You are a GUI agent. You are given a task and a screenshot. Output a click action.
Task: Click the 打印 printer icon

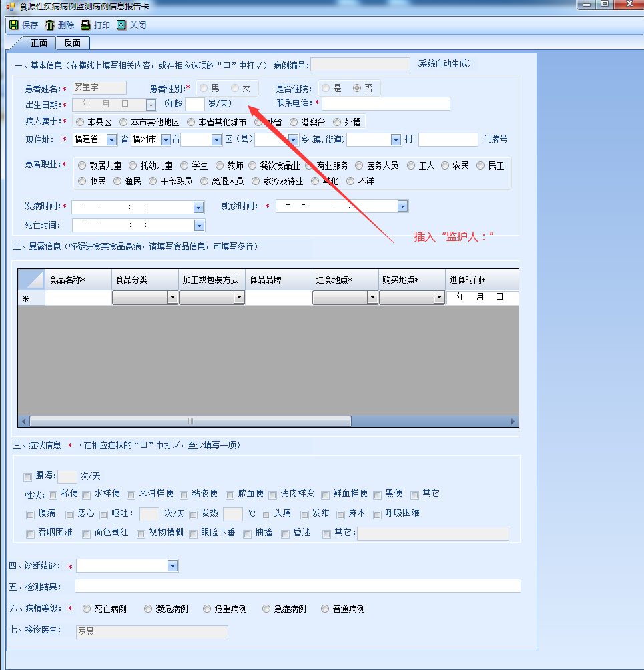pyautogui.click(x=85, y=25)
